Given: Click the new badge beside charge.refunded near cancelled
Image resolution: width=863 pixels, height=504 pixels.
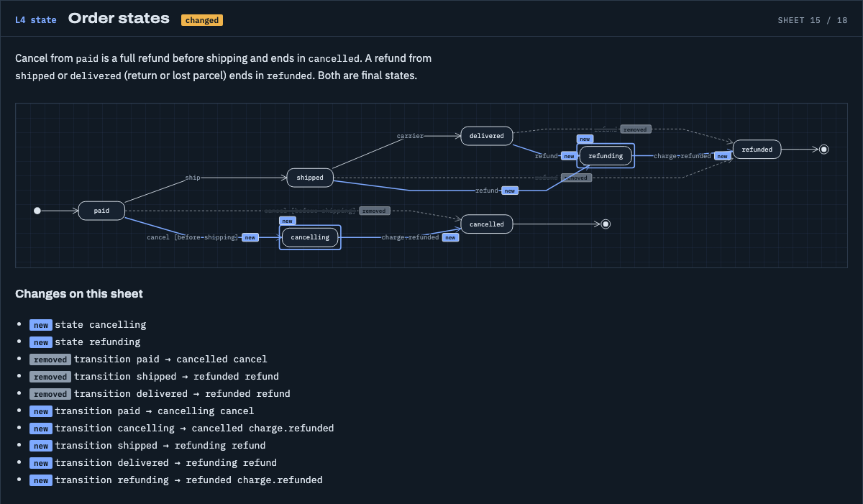Looking at the screenshot, I should point(450,237).
